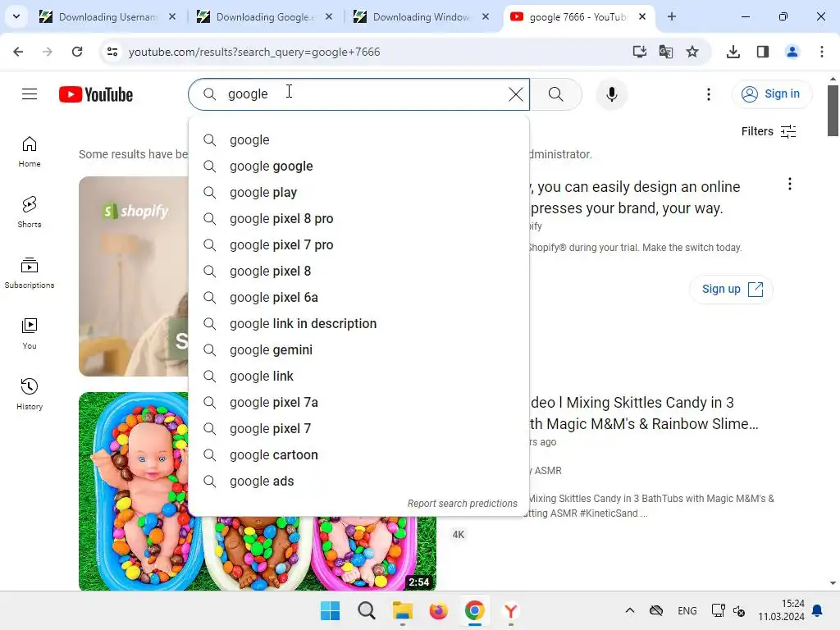Viewport: 840px width, 630px height.
Task: Open Home in the sidebar
Action: pos(30,152)
